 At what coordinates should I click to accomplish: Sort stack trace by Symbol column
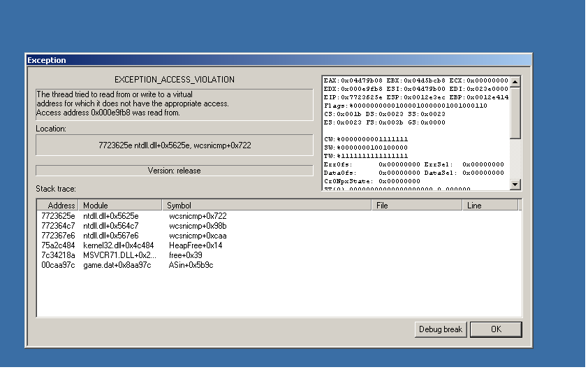267,206
